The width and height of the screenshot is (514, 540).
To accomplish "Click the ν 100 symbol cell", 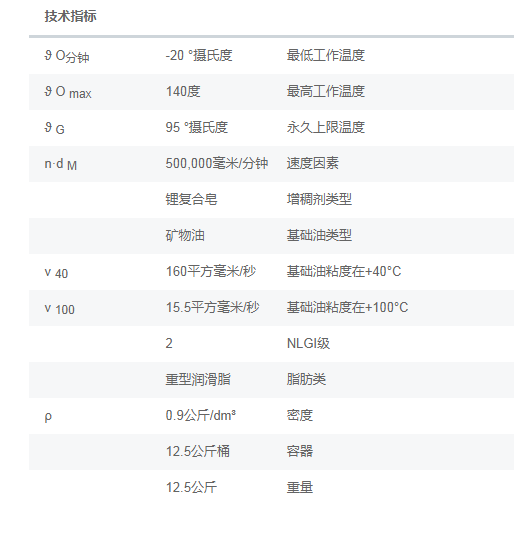I will 60,309.
